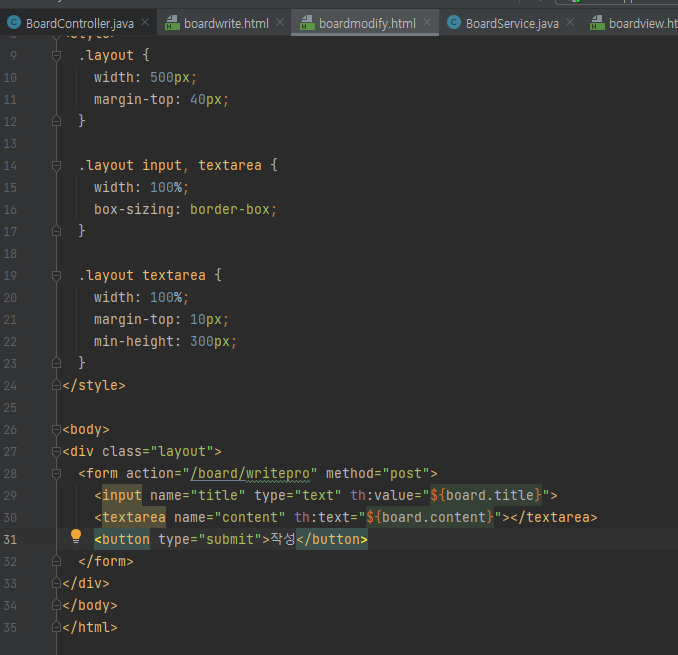Click the Java class icon on BoardController.java tab
Image resolution: width=678 pixels, height=655 pixels.
tap(14, 22)
